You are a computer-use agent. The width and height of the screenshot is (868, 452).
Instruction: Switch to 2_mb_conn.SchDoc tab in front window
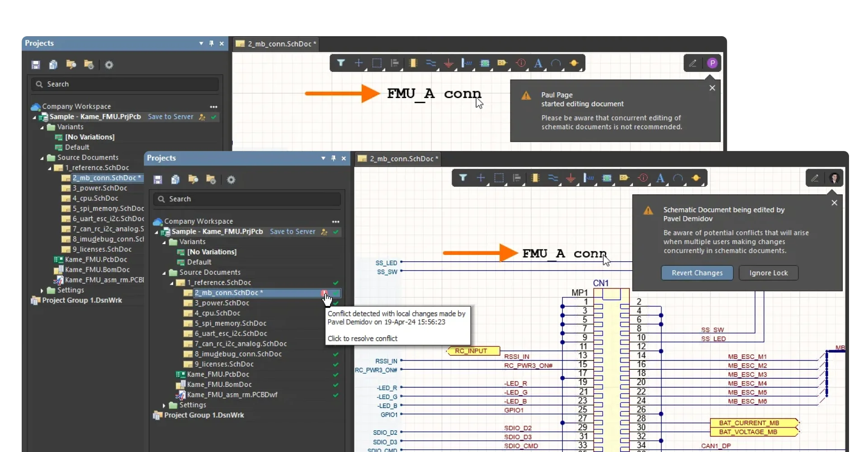point(398,159)
